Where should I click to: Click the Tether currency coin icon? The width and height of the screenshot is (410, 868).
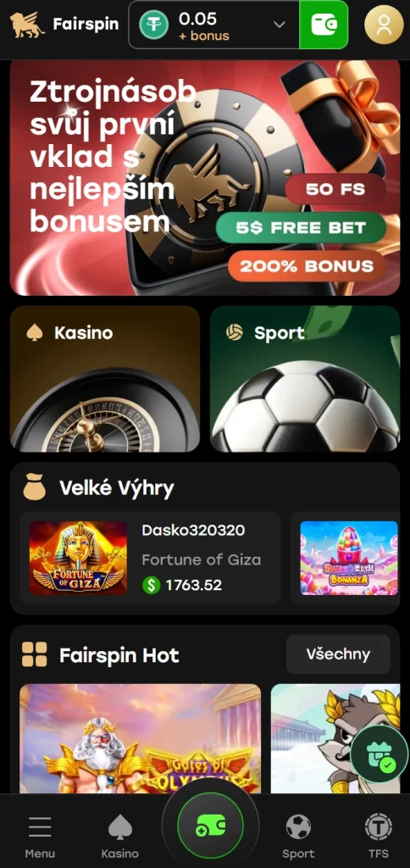pyautogui.click(x=154, y=25)
